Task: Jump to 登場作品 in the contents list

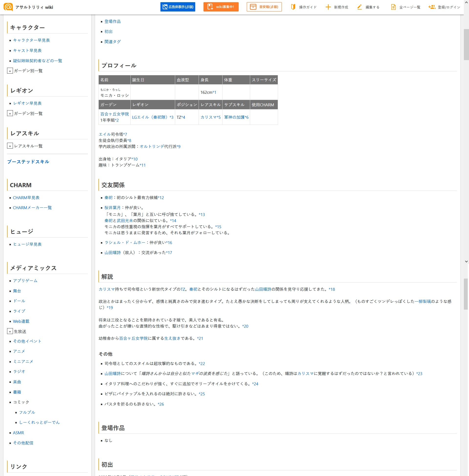Action: click(x=112, y=22)
